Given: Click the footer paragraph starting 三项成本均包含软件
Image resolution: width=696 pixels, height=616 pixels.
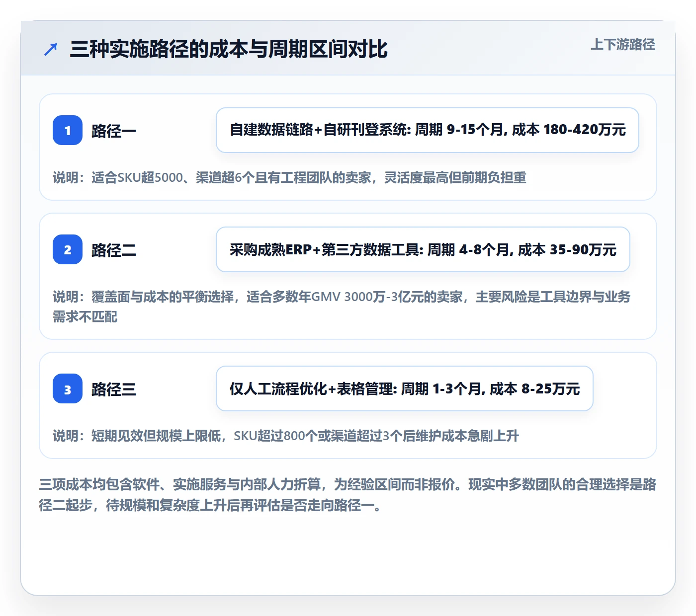Looking at the screenshot, I should (x=348, y=495).
